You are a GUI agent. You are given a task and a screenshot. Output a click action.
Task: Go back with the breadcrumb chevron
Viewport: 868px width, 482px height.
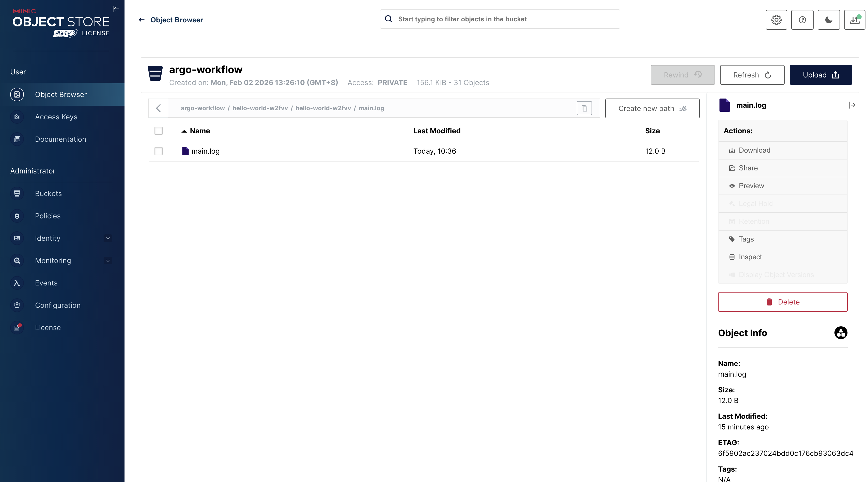158,108
